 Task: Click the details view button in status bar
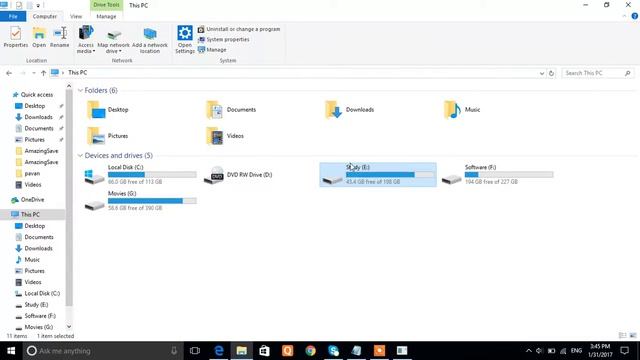click(x=622, y=336)
